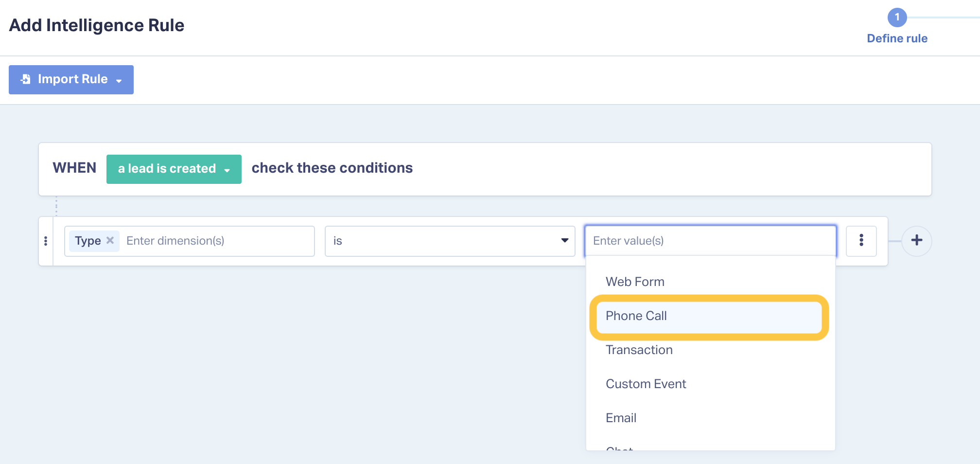Open the Import Rule dropdown button
The image size is (980, 464).
(x=71, y=80)
